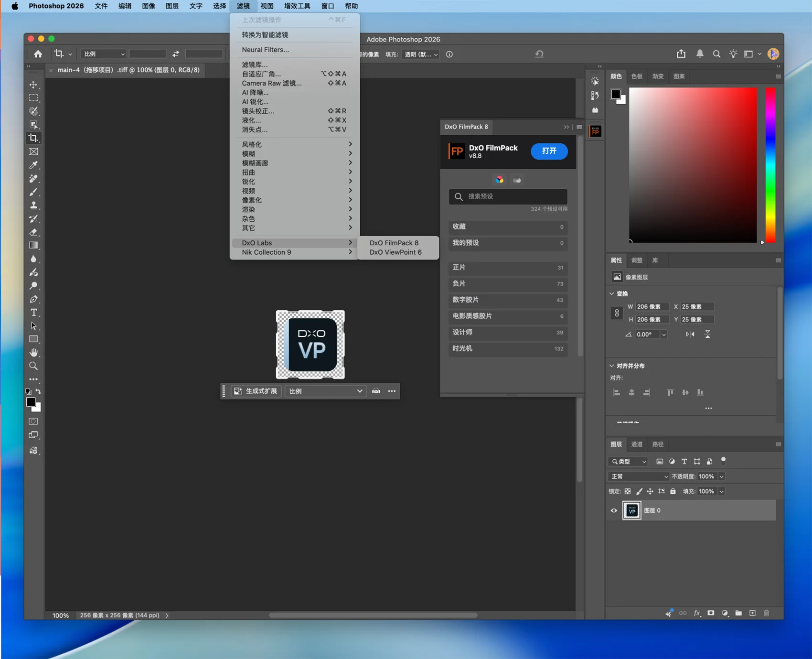
Task: Click the foreground color swatch in toolbar
Action: 31,402
